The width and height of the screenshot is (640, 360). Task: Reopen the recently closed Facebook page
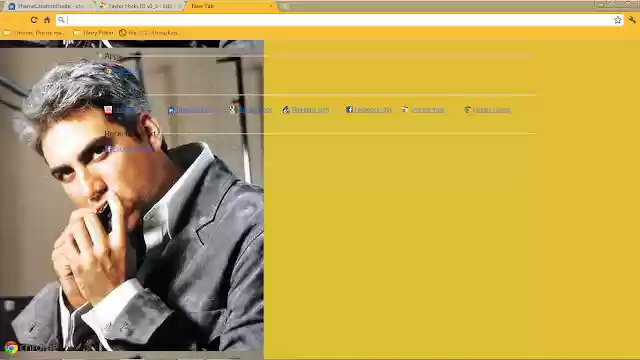(129, 149)
